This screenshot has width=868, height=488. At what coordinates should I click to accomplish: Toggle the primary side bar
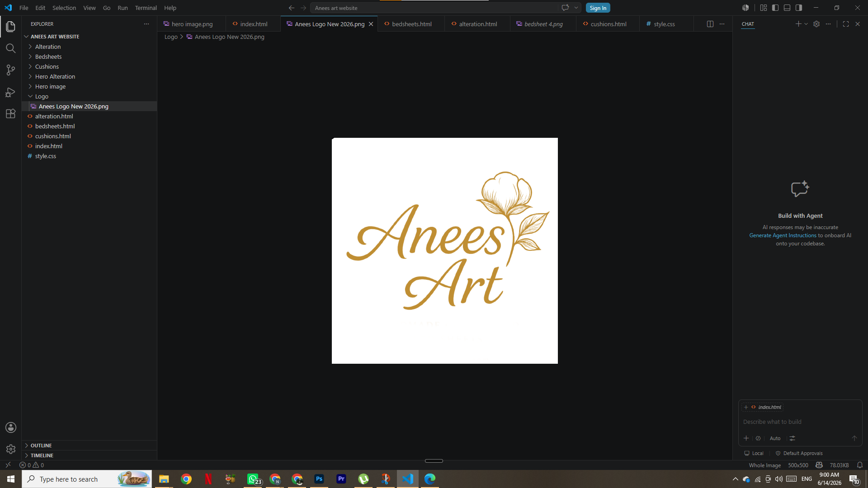775,8
